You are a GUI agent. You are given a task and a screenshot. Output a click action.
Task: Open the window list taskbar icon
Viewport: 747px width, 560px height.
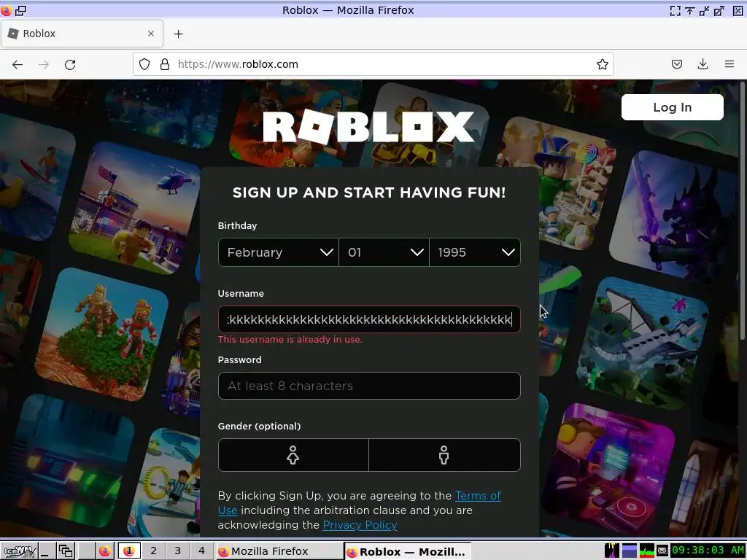click(x=65, y=551)
